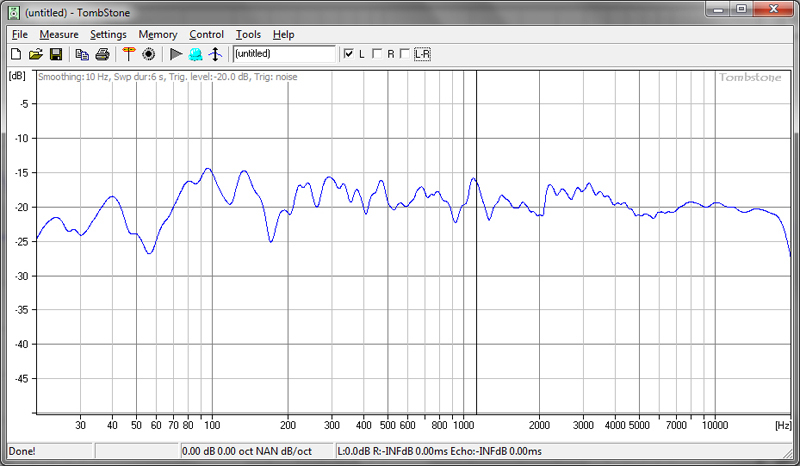Click the (untitled) name input field
This screenshot has width=800, height=466.
(x=284, y=54)
